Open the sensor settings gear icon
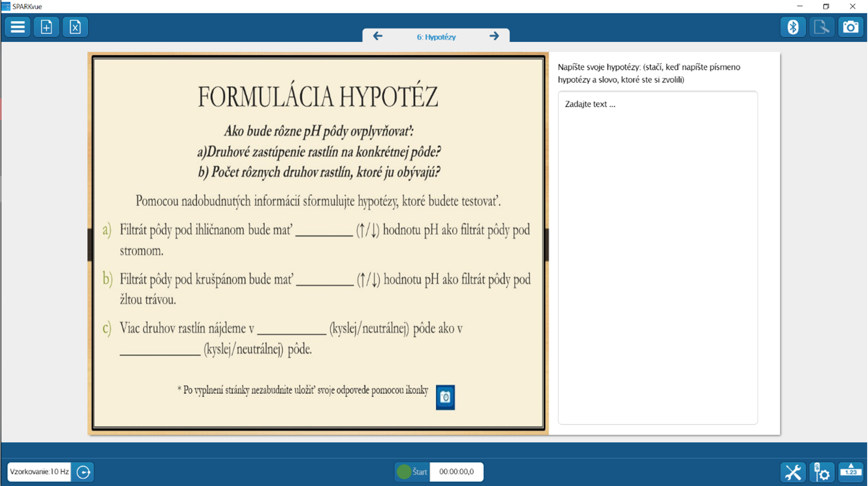The height and width of the screenshot is (486, 868). coord(821,472)
